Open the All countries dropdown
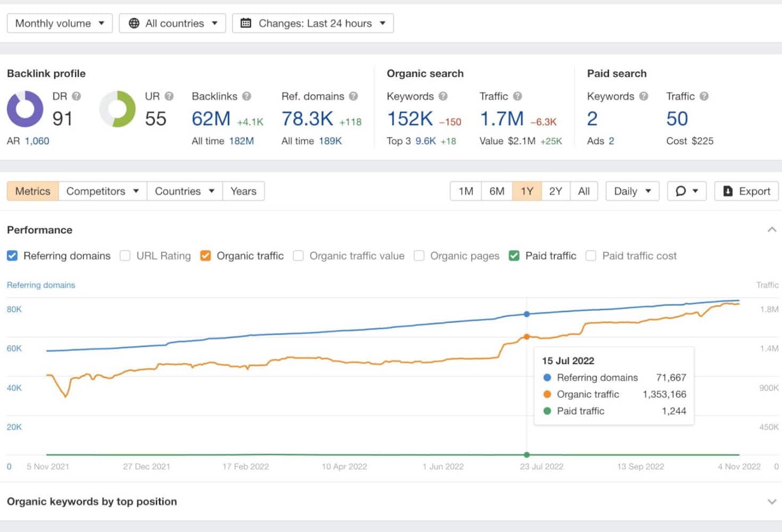This screenshot has width=782, height=532. click(172, 23)
